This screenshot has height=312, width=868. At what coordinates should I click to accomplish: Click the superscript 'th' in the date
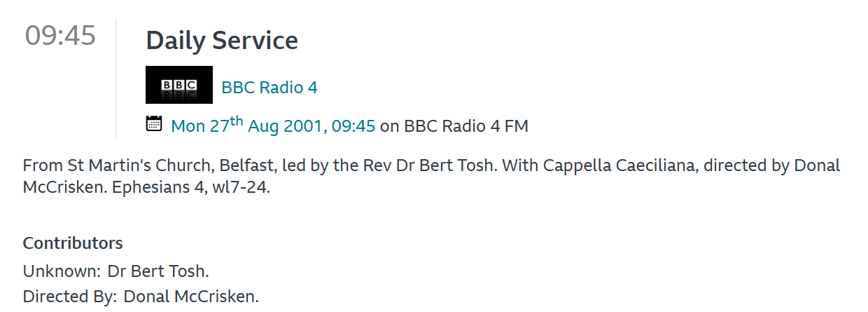(x=237, y=121)
